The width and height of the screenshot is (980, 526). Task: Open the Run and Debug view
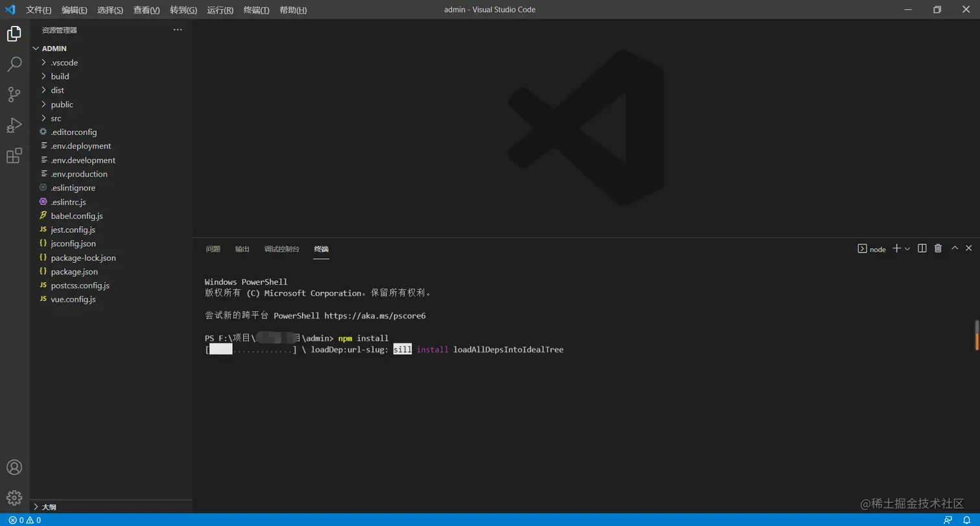tap(14, 125)
